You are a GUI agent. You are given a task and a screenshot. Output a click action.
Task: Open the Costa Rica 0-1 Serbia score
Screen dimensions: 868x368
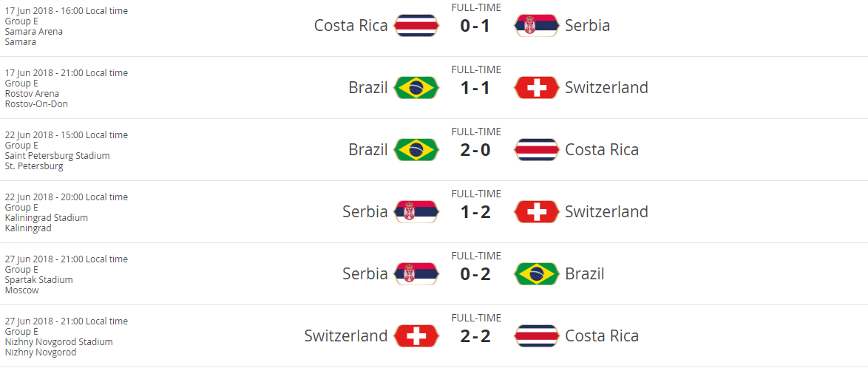475,27
